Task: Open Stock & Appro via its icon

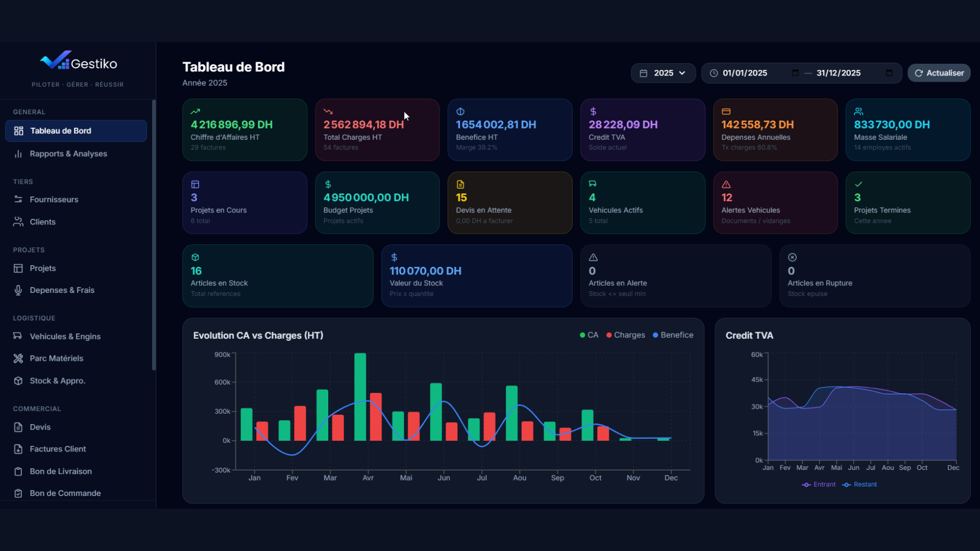Action: pyautogui.click(x=18, y=381)
